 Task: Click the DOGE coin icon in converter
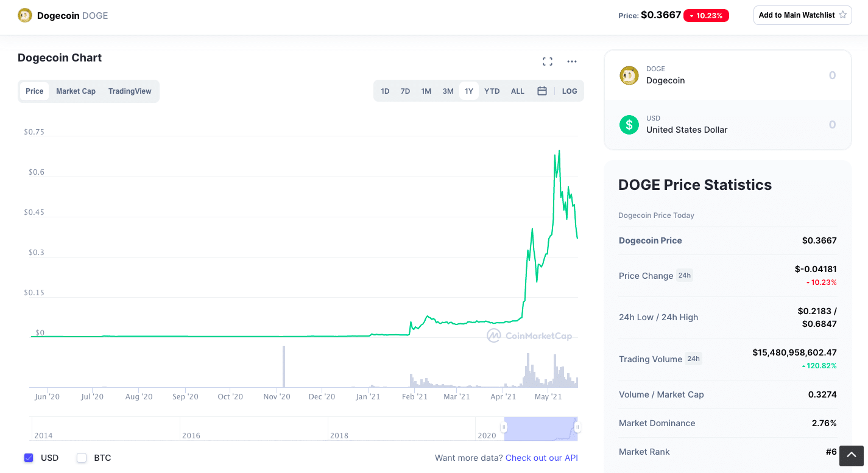(629, 75)
